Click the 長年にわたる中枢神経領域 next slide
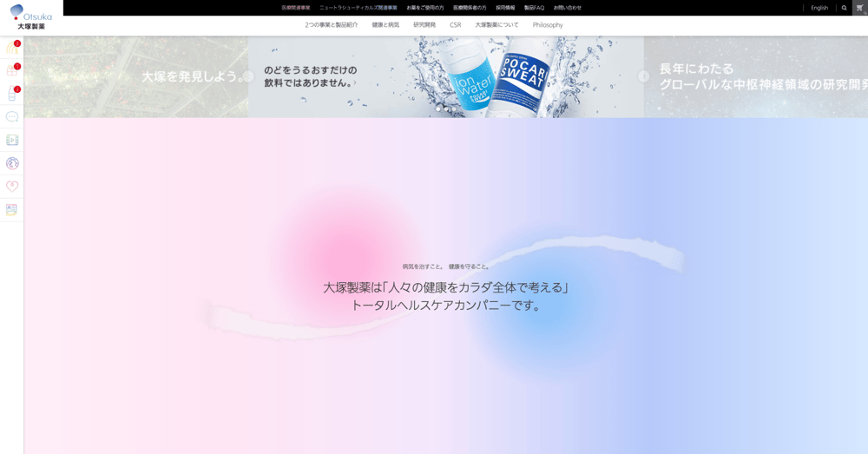This screenshot has width=868, height=454. tap(756, 76)
